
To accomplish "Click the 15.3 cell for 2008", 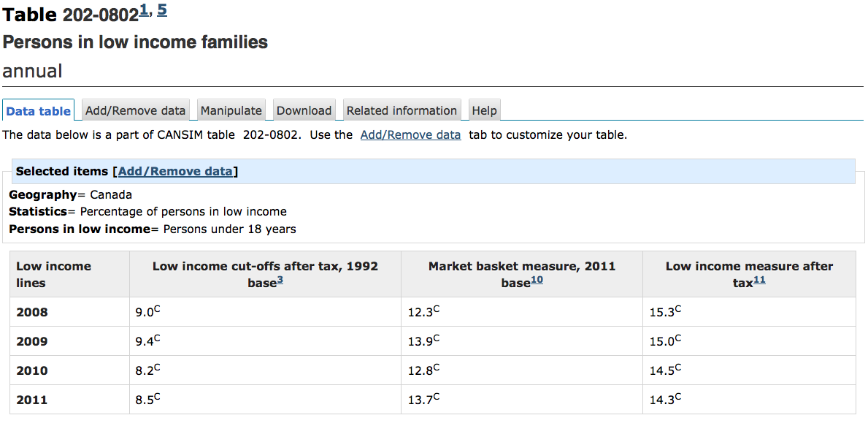I will (x=662, y=312).
